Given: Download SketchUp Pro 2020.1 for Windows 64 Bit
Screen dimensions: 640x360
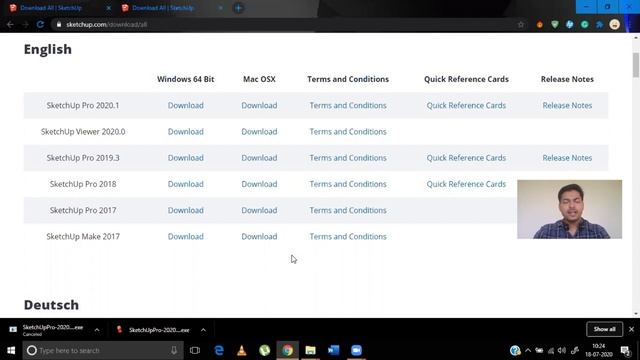Looking at the screenshot, I should pyautogui.click(x=186, y=105).
